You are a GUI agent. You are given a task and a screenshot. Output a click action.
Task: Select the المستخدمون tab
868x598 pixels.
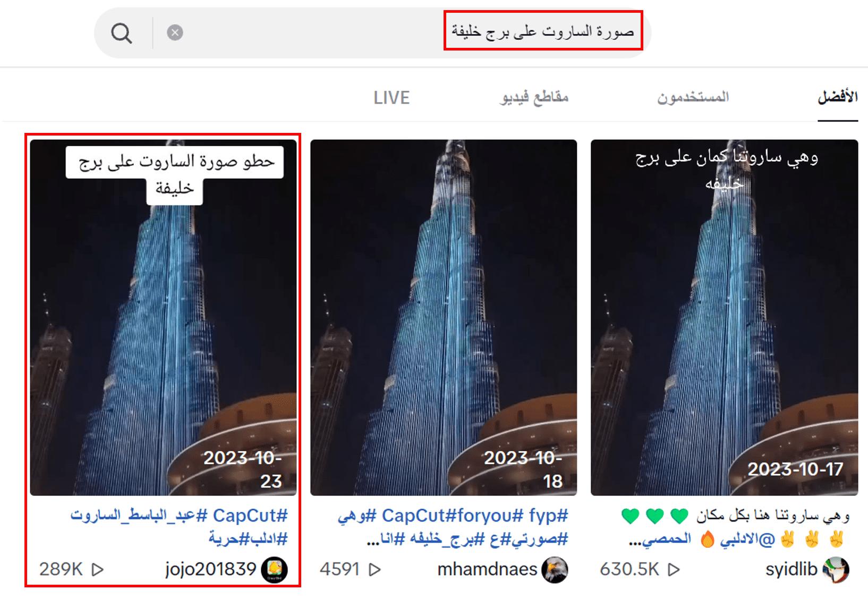pyautogui.click(x=693, y=97)
